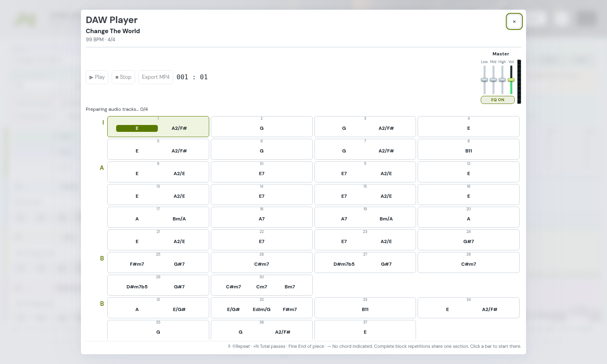Toggle the EQ ON switch
The image size is (607, 364).
pos(498,100)
